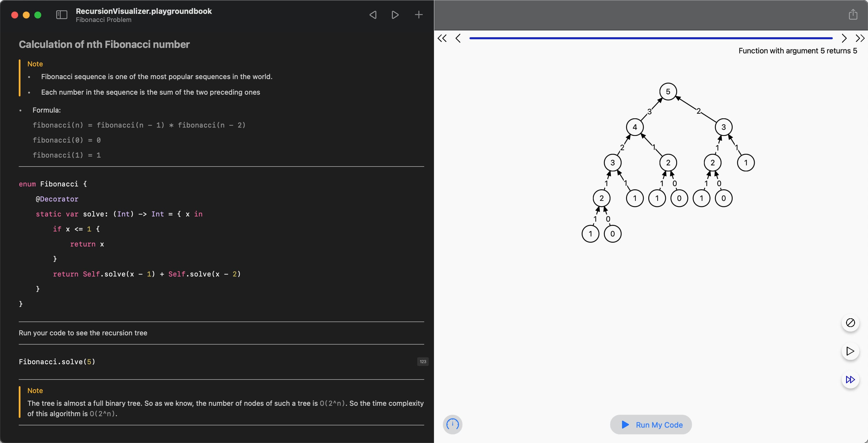Go to previous playground page arrow
The height and width of the screenshot is (443, 868).
click(373, 15)
